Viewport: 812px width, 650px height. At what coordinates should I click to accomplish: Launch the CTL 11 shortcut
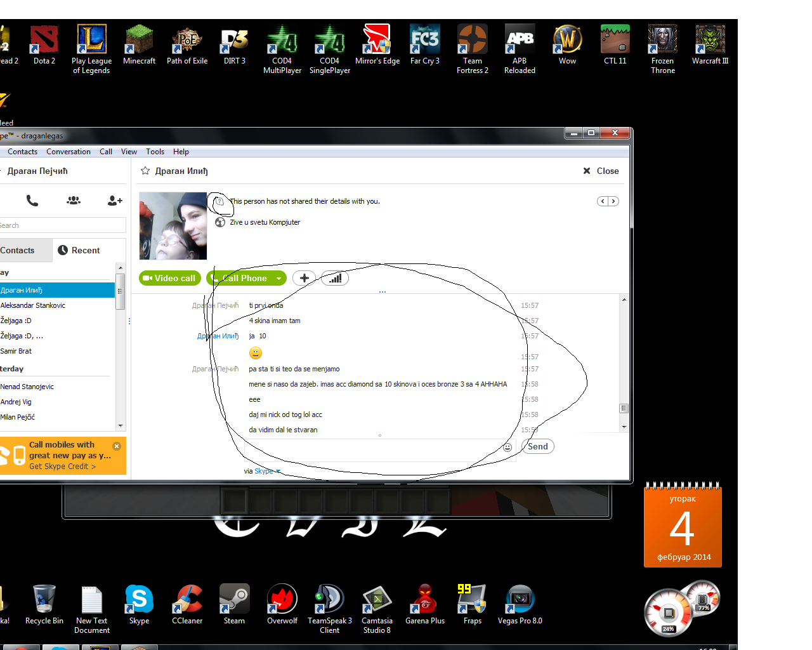pos(615,44)
